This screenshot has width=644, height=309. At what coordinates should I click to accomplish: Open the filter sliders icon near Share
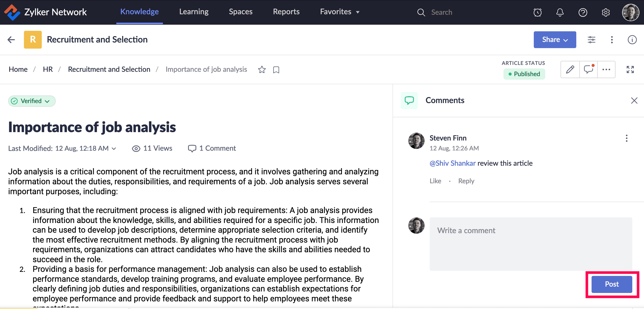click(591, 40)
